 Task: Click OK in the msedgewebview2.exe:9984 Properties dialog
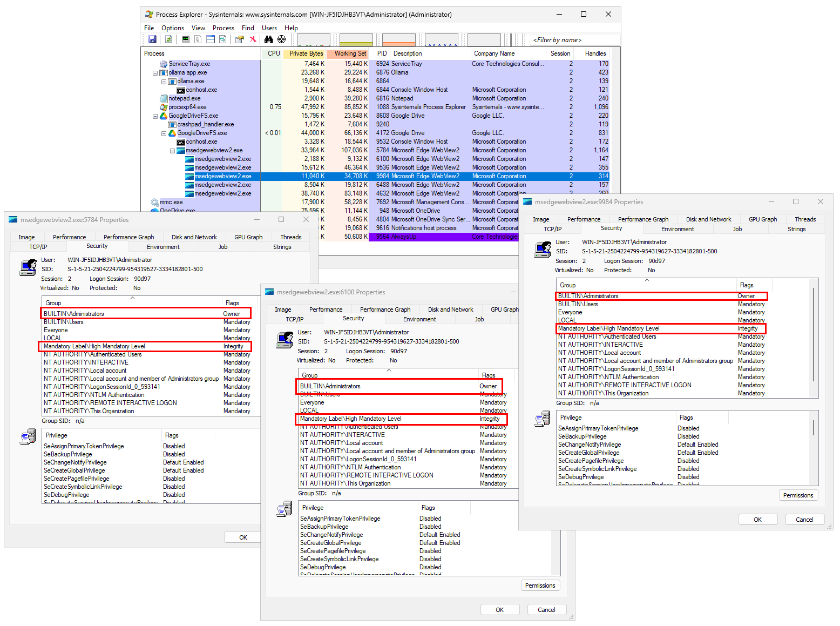(758, 519)
